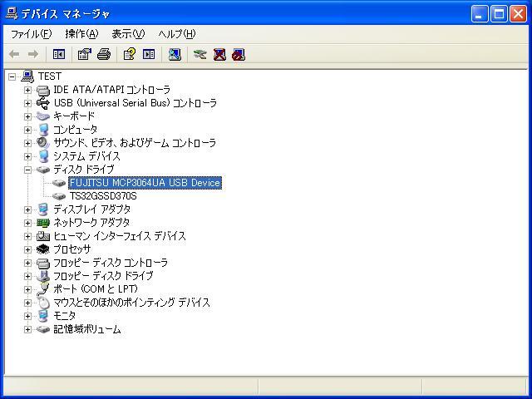Click the ports (COM と LPT) plug icon
The image size is (532, 399).
(43, 289)
